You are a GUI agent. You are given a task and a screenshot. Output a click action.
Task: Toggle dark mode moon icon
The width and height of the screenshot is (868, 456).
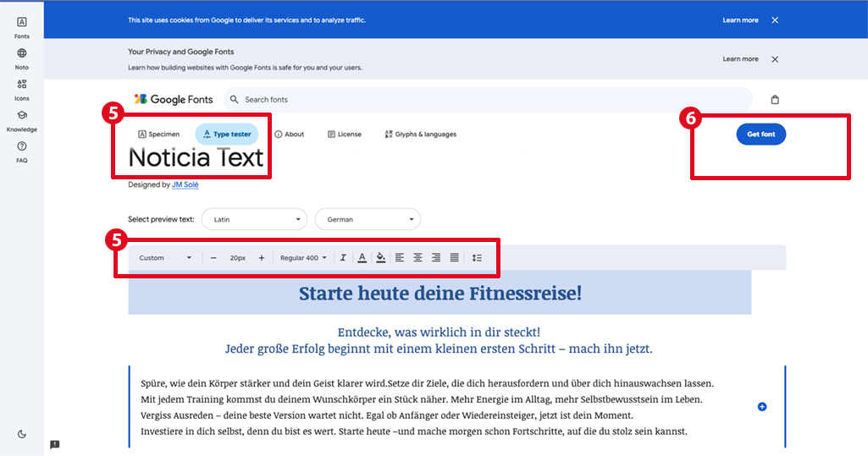22,434
